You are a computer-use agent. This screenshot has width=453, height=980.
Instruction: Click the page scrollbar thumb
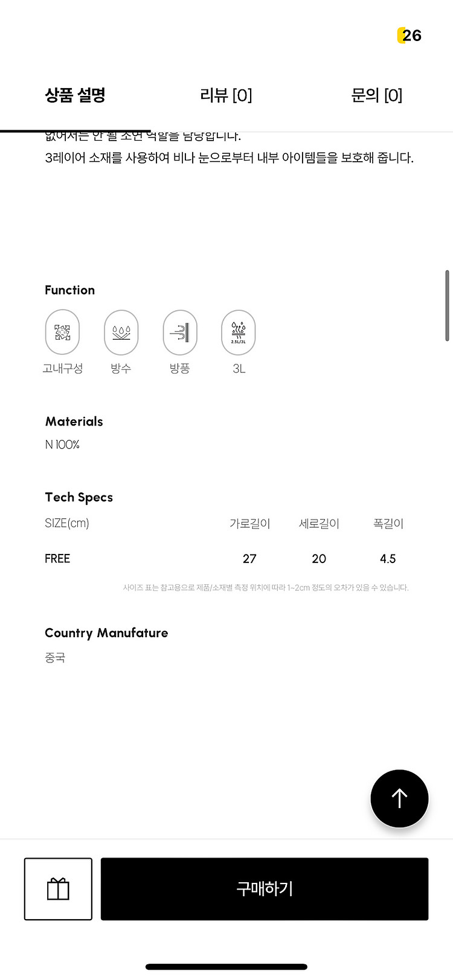[x=447, y=305]
